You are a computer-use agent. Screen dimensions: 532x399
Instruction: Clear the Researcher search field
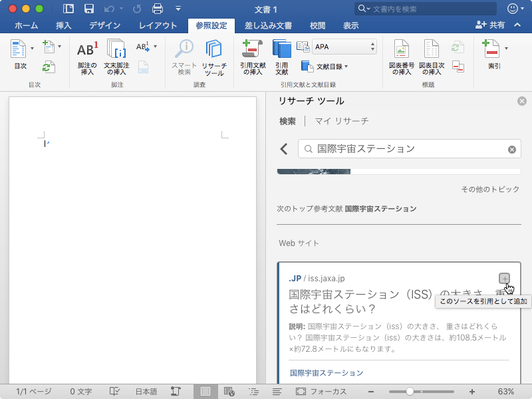(x=512, y=149)
